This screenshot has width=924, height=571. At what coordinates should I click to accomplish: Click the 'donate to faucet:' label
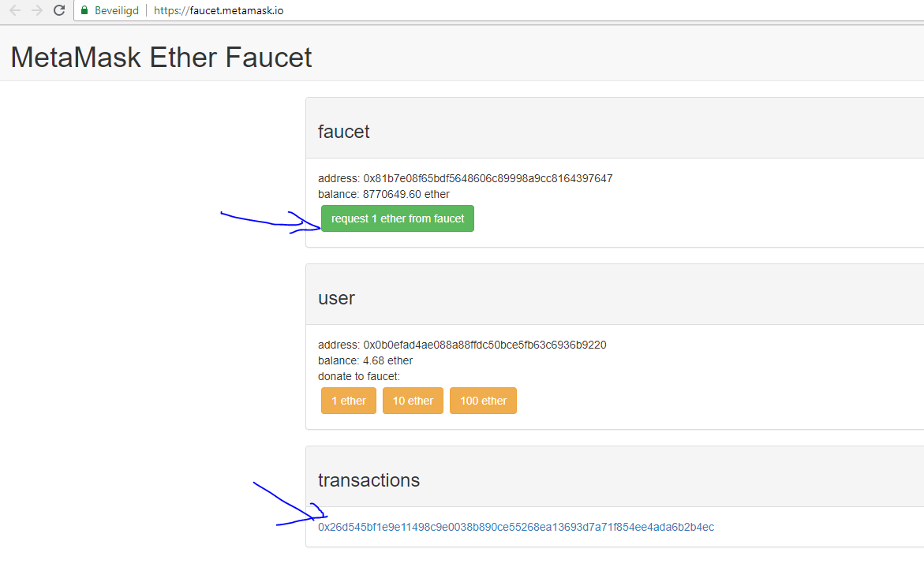point(358,376)
